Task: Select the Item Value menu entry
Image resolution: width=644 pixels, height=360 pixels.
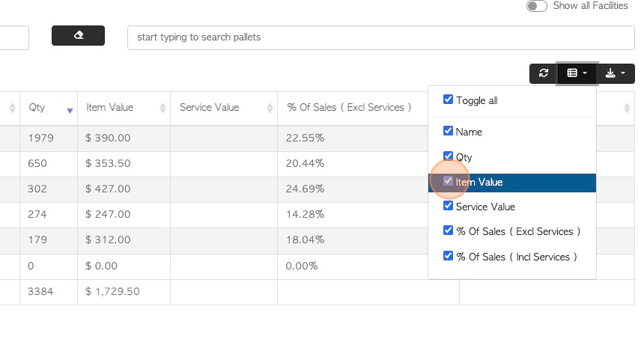Action: click(x=511, y=183)
